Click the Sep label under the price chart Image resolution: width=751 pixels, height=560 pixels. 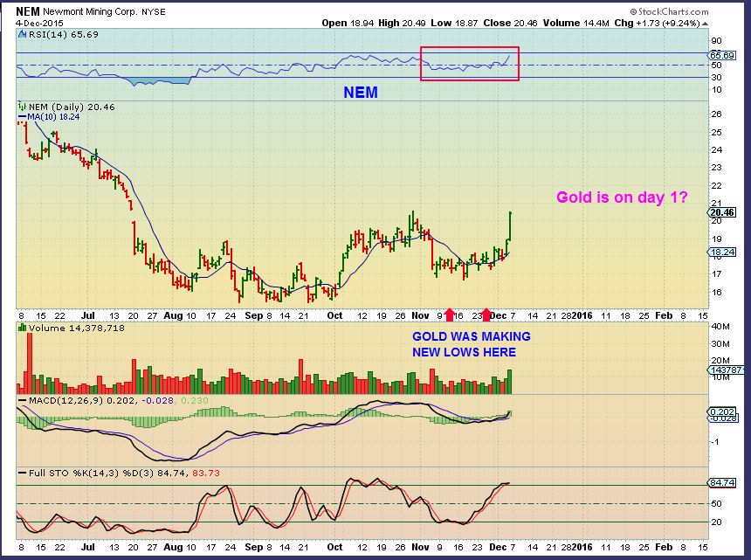click(254, 315)
